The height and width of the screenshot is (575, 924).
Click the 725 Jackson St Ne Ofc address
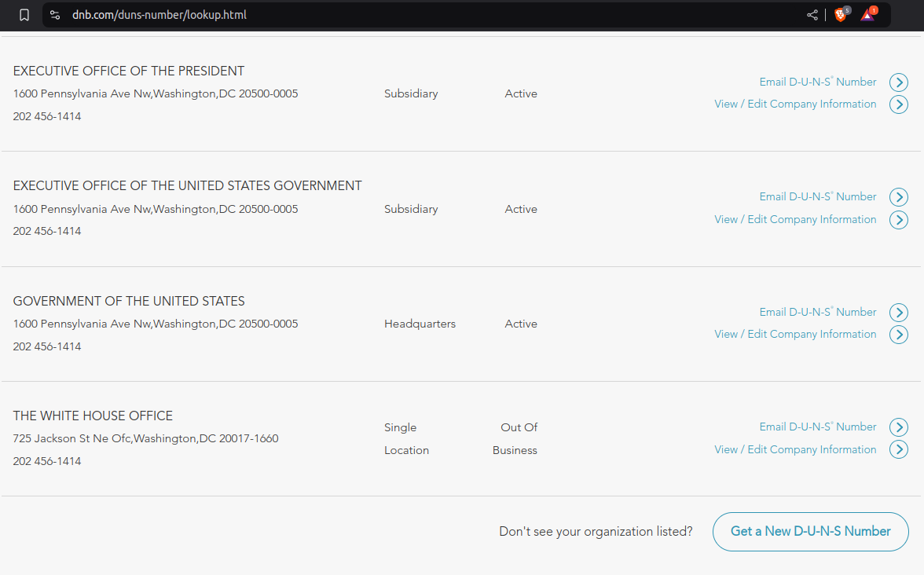[x=145, y=438]
